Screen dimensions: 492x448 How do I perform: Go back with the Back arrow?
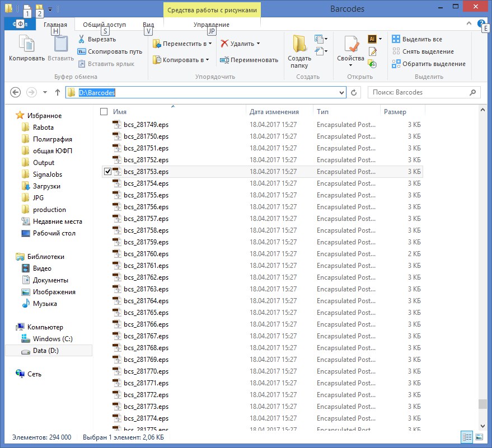[x=15, y=92]
